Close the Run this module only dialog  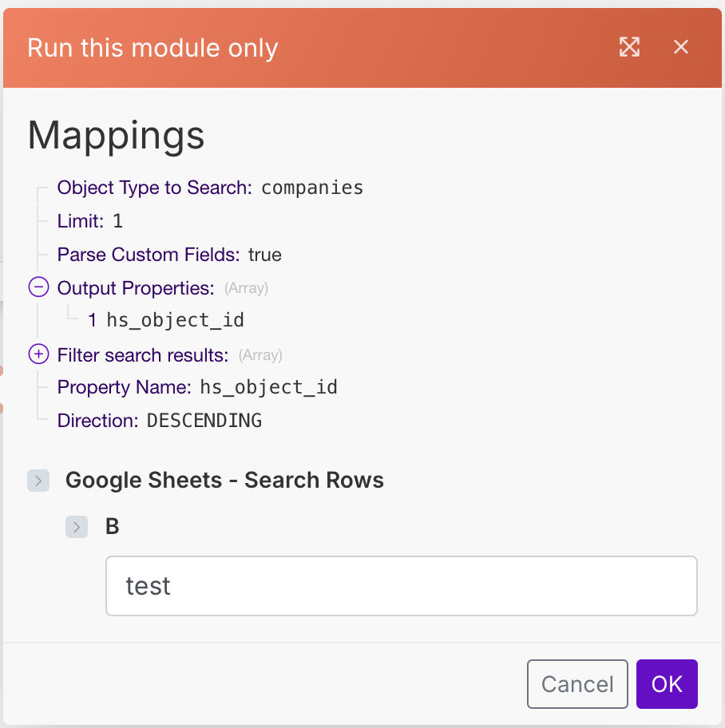click(x=680, y=47)
